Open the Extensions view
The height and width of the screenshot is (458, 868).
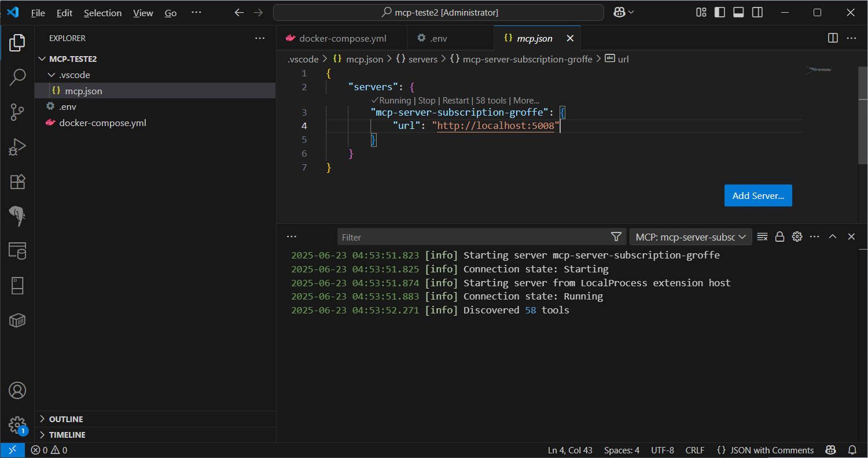[x=17, y=182]
